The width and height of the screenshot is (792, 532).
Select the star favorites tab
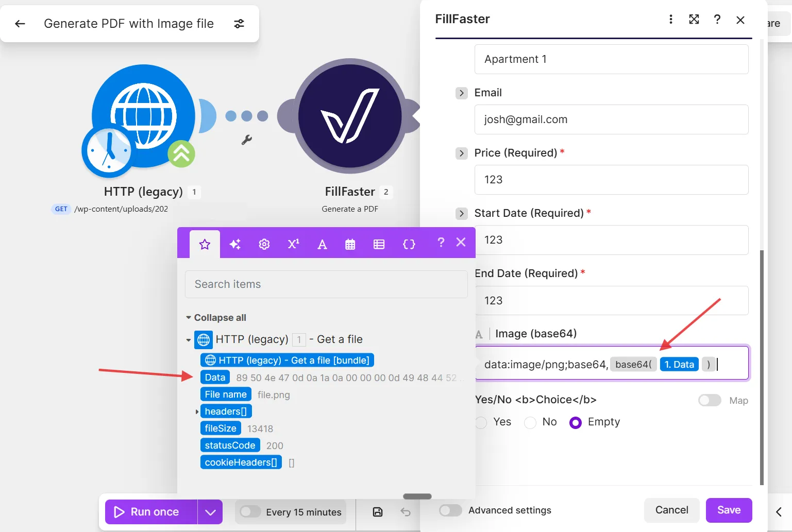click(x=205, y=244)
